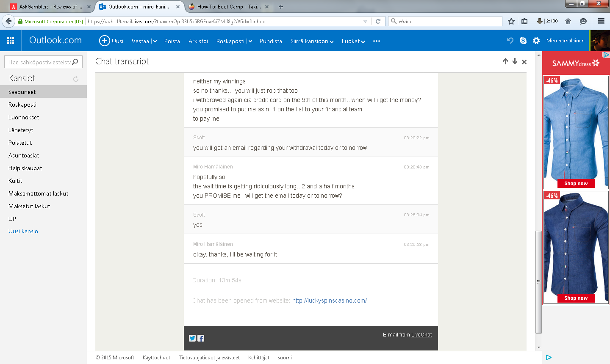Open the Outlook app launcher grid
Image resolution: width=610 pixels, height=364 pixels.
11,41
